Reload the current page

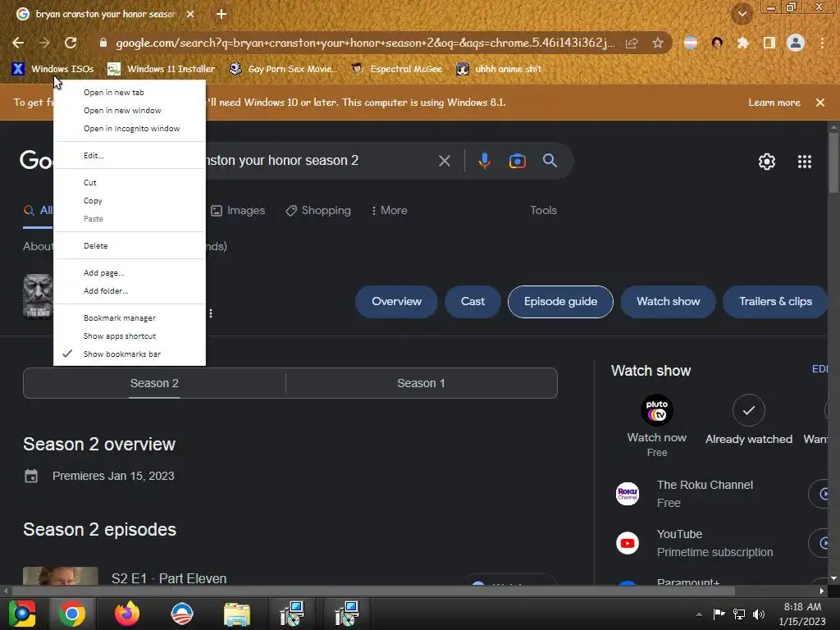(71, 43)
